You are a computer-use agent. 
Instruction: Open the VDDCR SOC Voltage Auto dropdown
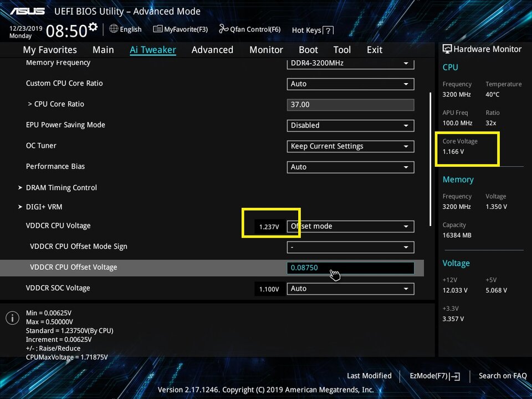pos(350,289)
